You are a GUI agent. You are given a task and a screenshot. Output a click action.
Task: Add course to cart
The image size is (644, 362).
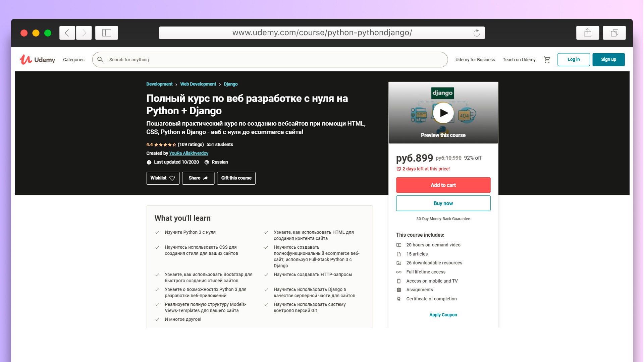point(443,185)
